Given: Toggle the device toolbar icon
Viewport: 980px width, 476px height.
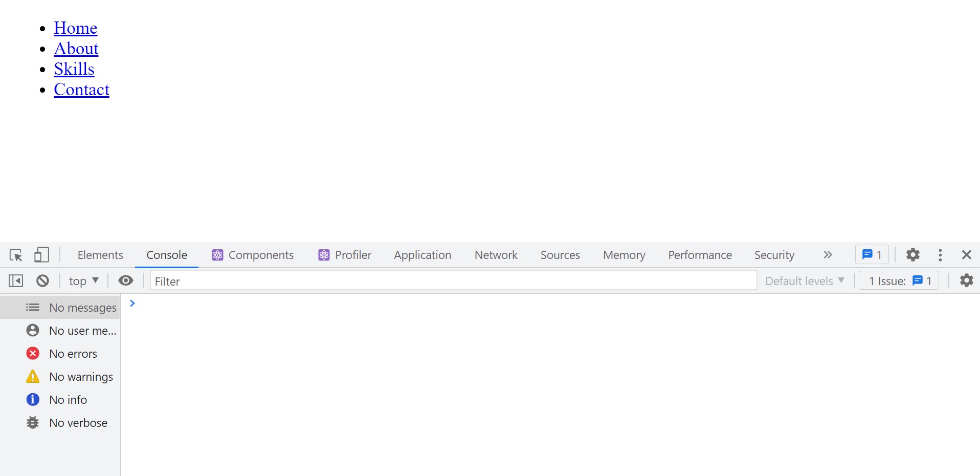Looking at the screenshot, I should (41, 255).
